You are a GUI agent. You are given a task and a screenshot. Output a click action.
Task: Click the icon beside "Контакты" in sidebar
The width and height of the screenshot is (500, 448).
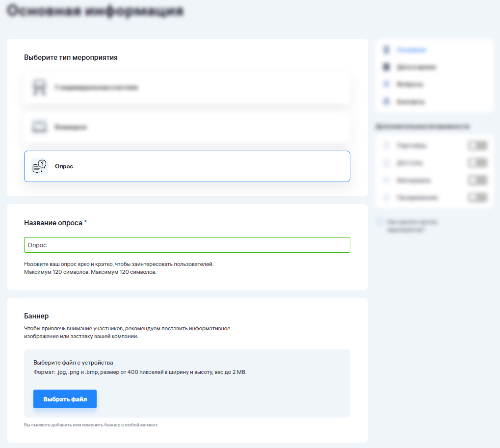386,102
